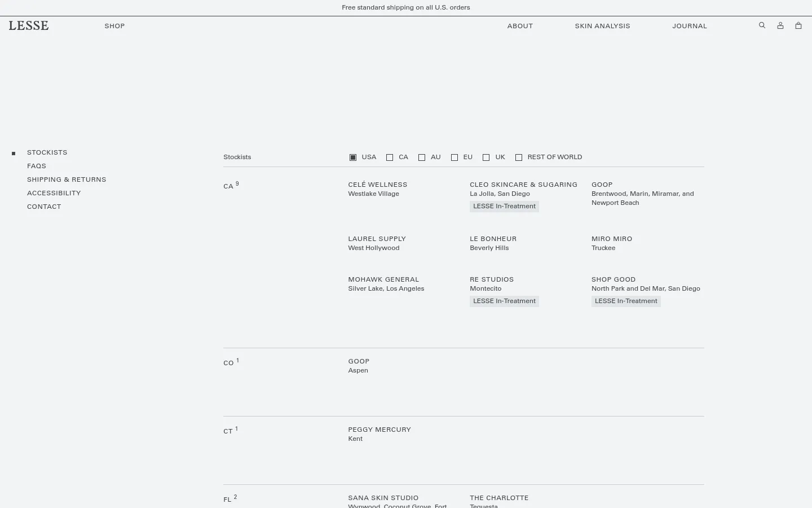
Task: Click the Silver Lake, Los Angeles text
Action: coord(386,288)
